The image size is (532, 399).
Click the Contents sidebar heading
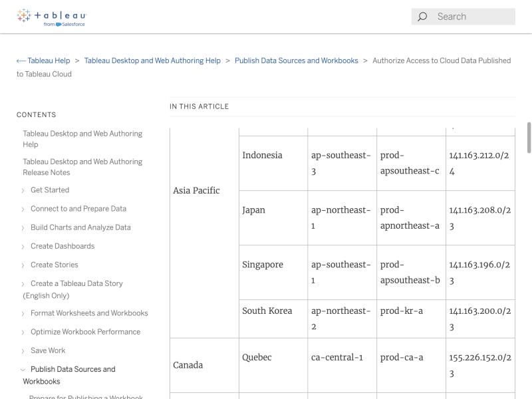(x=37, y=114)
